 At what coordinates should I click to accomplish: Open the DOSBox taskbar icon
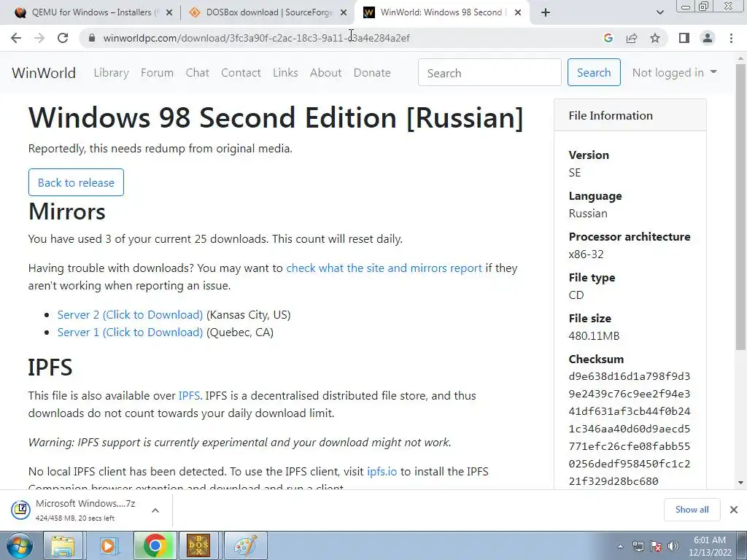198,545
